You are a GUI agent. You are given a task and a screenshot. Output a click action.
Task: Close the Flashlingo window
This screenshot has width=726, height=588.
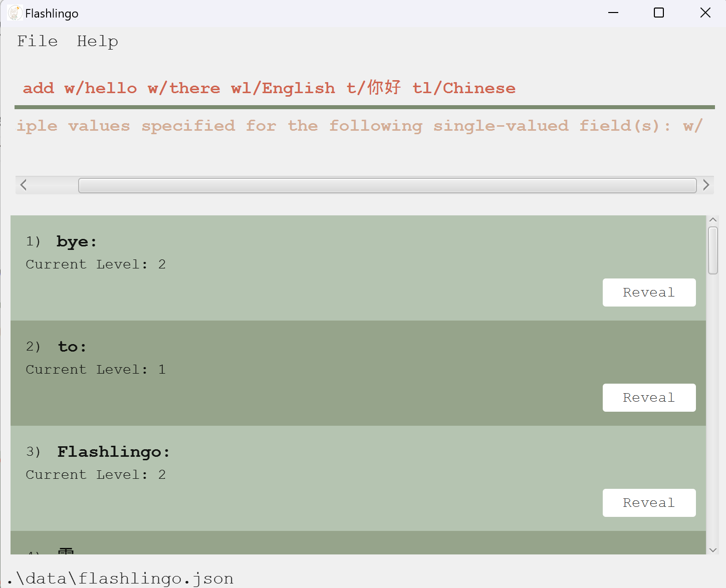(x=705, y=13)
